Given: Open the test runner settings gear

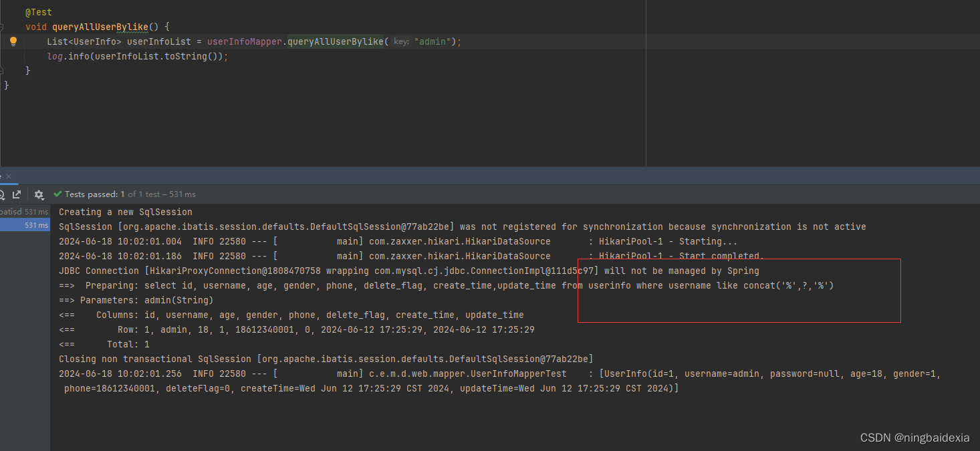Looking at the screenshot, I should 39,194.
